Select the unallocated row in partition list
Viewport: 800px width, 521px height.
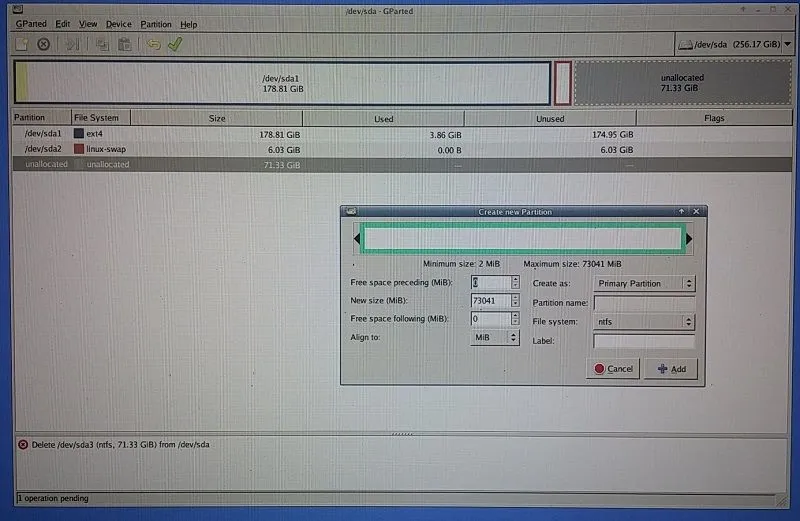tap(402, 164)
